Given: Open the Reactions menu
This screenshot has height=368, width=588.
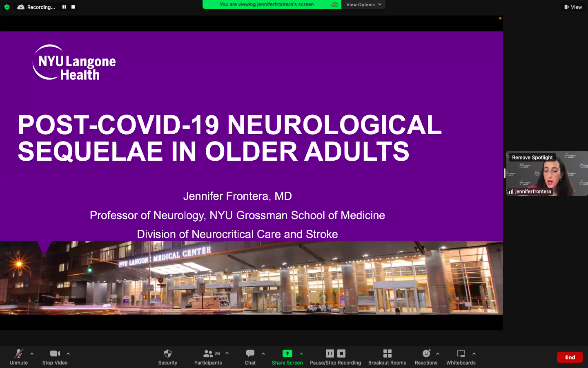Looking at the screenshot, I should tap(426, 357).
